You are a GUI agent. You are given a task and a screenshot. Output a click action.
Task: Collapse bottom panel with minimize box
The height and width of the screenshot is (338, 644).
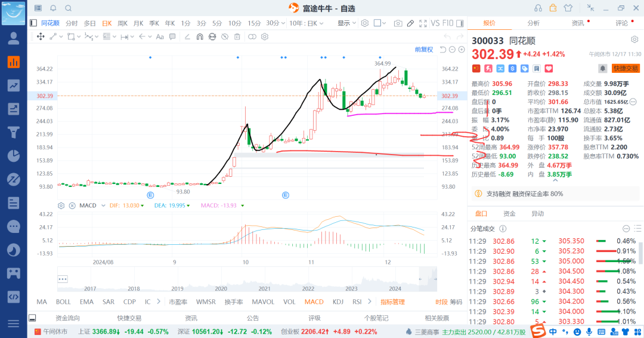click(32, 318)
